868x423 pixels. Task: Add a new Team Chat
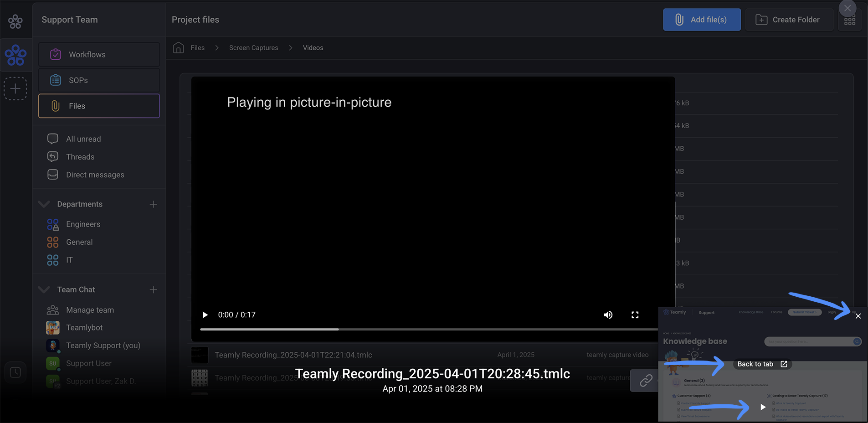pos(153,290)
